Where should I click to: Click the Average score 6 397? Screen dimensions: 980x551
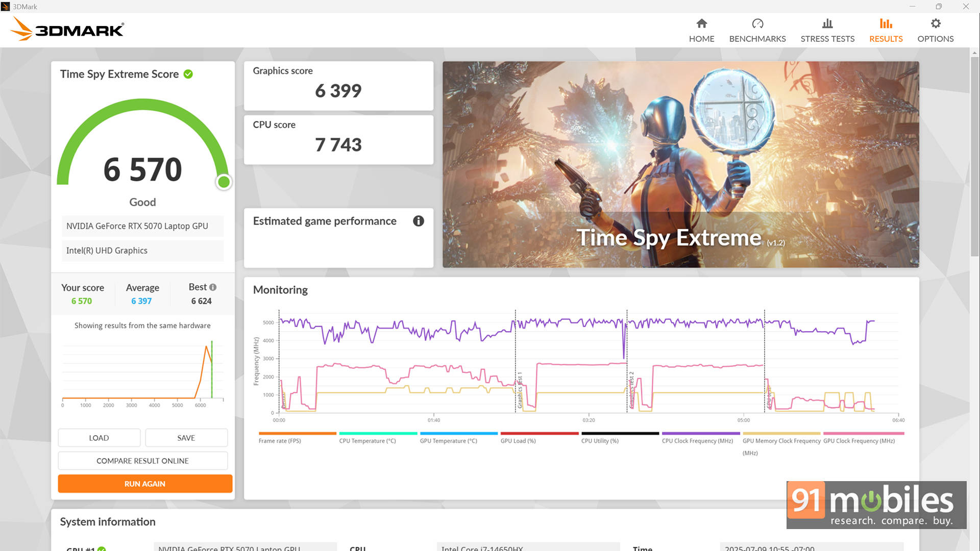click(x=141, y=301)
